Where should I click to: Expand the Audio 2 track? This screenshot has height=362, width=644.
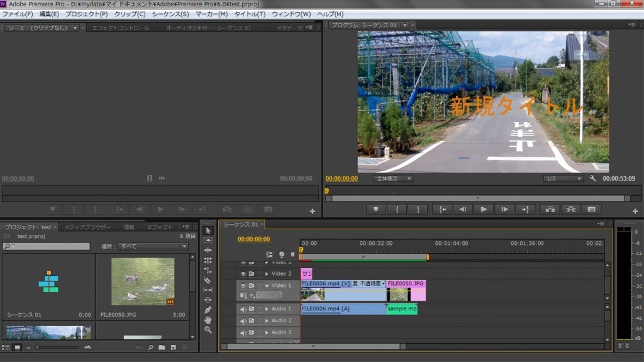click(x=267, y=321)
